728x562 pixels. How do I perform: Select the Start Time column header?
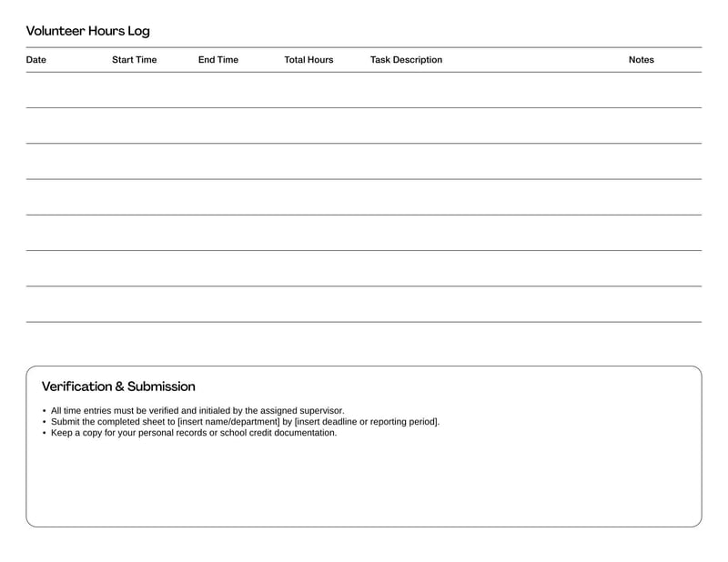[134, 59]
